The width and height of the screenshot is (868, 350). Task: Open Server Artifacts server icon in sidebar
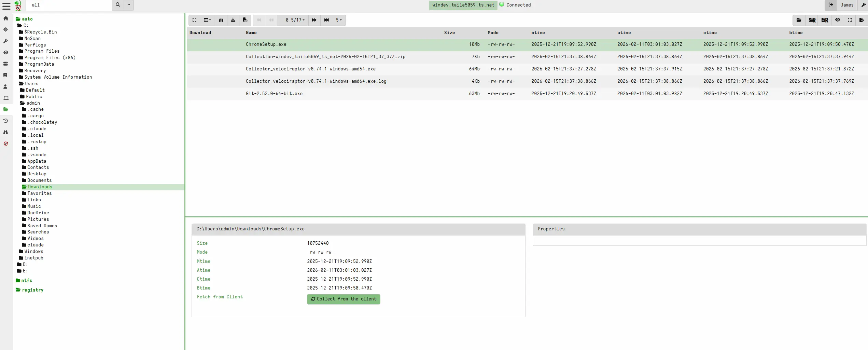click(6, 64)
